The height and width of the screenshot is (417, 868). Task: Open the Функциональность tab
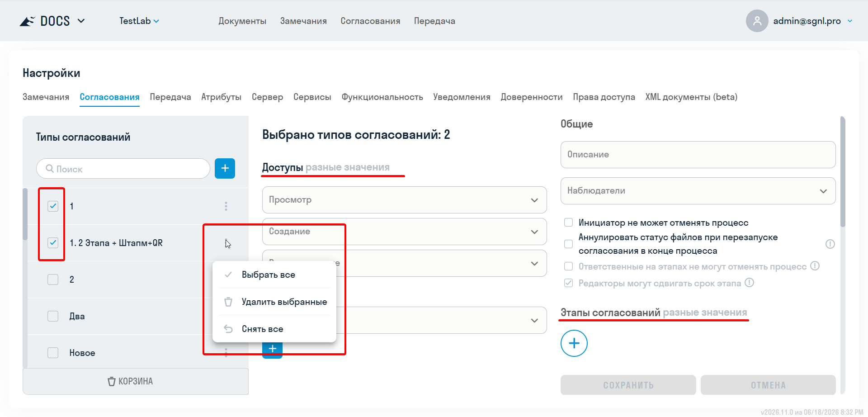tap(382, 97)
